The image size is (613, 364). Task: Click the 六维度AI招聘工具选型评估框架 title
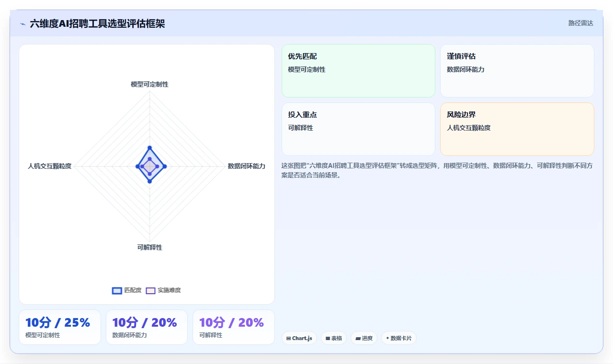click(x=97, y=23)
